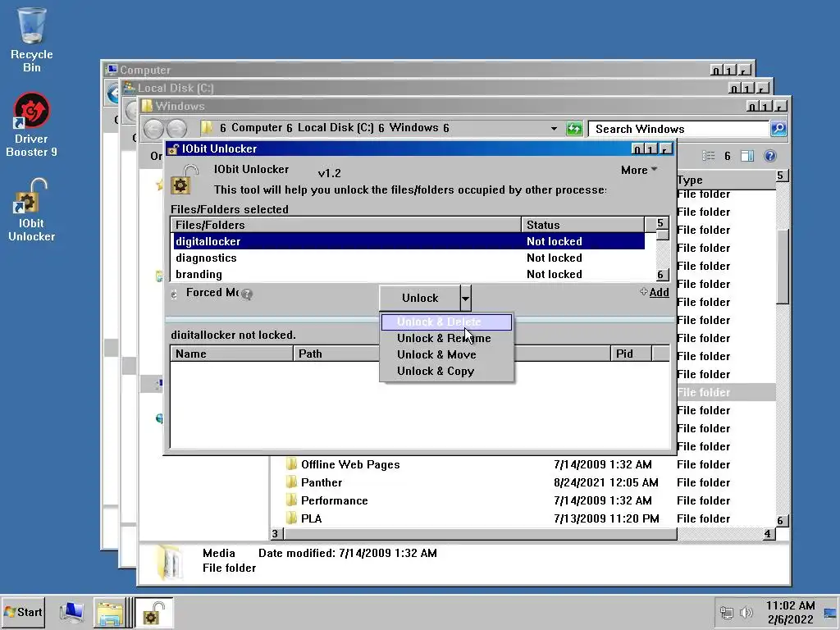Open IObit Unlocker desktop shortcut

[32, 210]
